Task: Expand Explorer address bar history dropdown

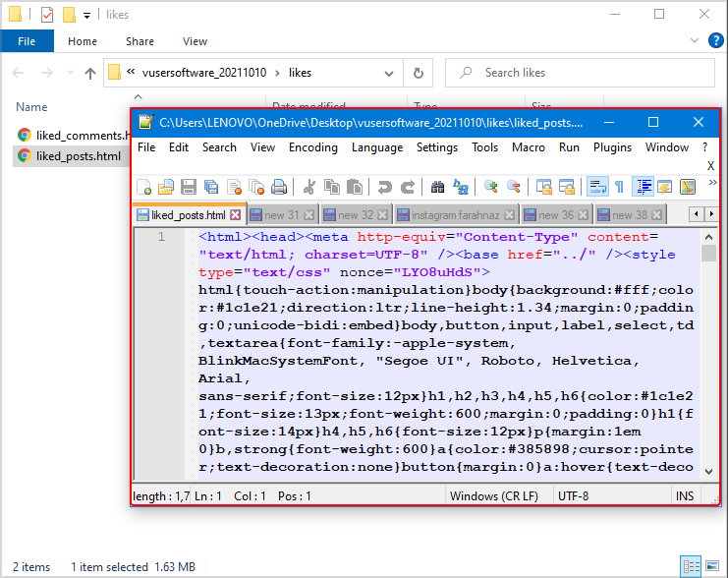Action: [389, 73]
